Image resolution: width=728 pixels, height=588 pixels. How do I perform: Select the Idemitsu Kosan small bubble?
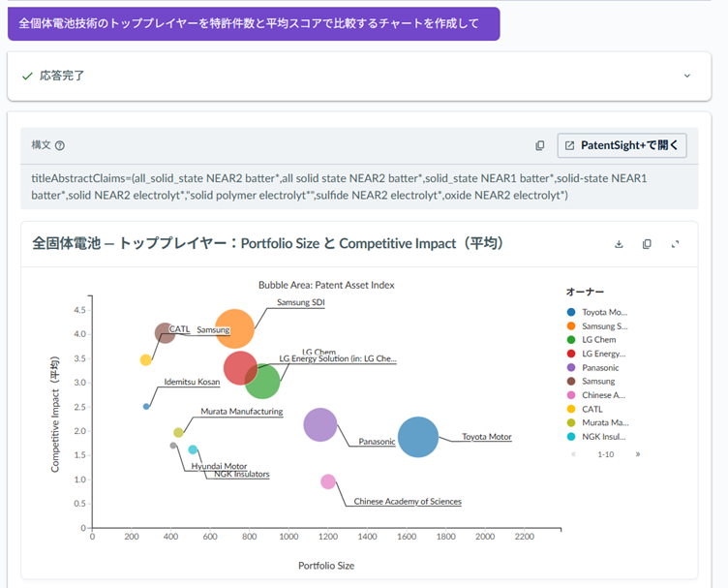[x=146, y=407]
